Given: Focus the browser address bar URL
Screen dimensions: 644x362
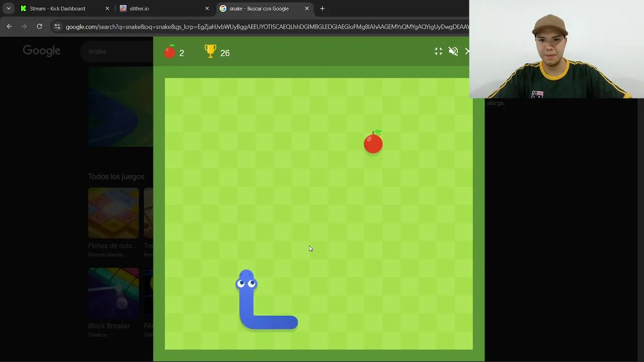Looking at the screenshot, I should 267,27.
